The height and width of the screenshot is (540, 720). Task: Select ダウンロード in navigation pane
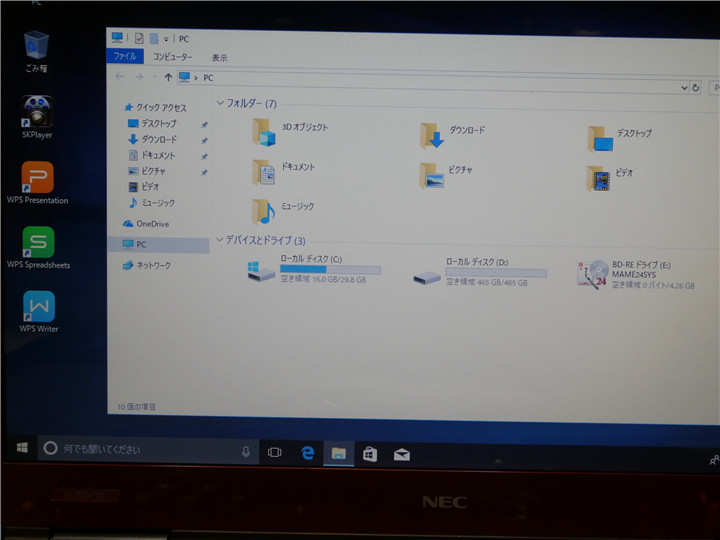tap(152, 139)
